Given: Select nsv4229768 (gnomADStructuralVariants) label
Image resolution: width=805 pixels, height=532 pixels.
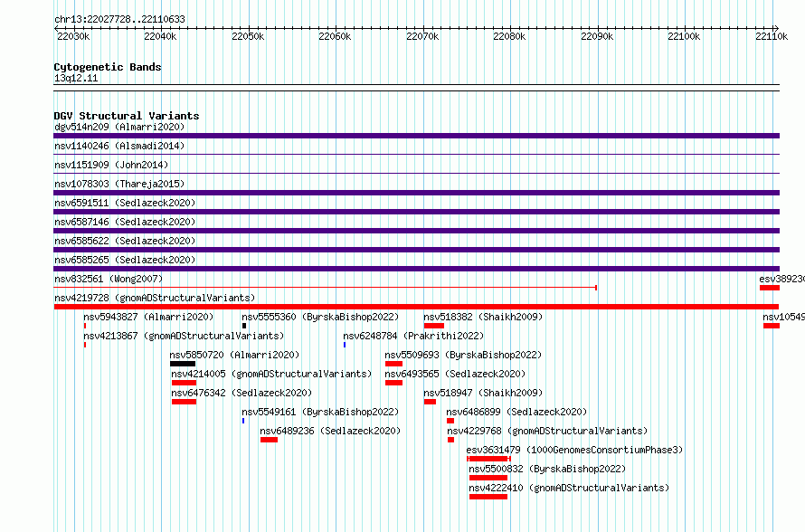Looking at the screenshot, I should click(x=547, y=431).
